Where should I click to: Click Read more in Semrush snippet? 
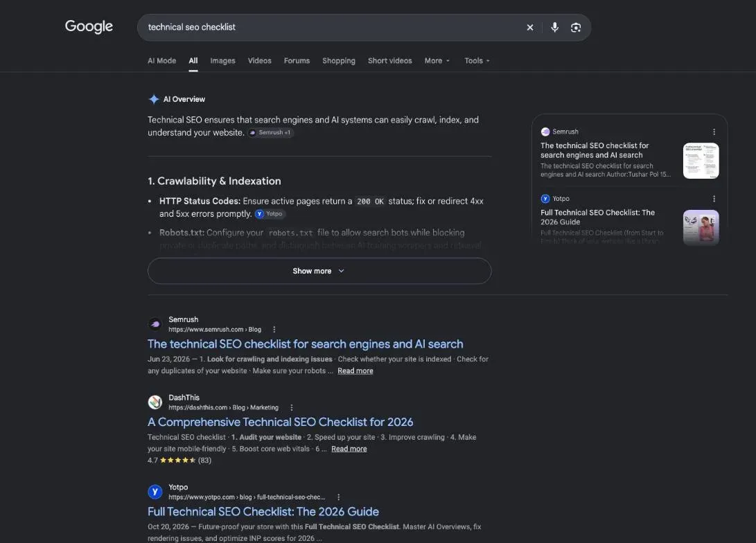click(355, 371)
